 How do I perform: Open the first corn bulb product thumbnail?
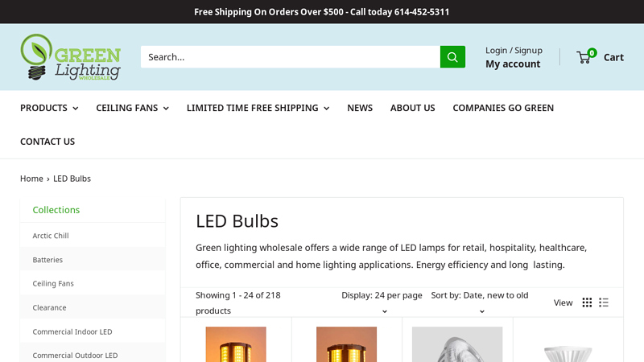236,344
